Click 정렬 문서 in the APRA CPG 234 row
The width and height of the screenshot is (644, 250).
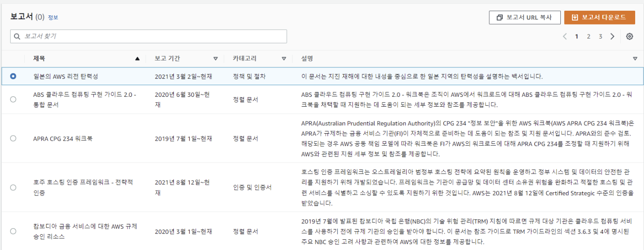(x=245, y=138)
